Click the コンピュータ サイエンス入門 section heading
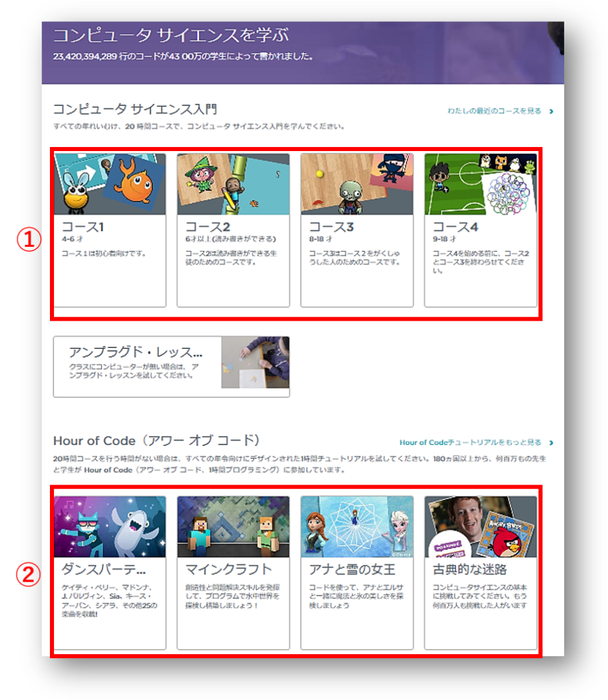Image resolution: width=608 pixels, height=700 pixels. [135, 109]
